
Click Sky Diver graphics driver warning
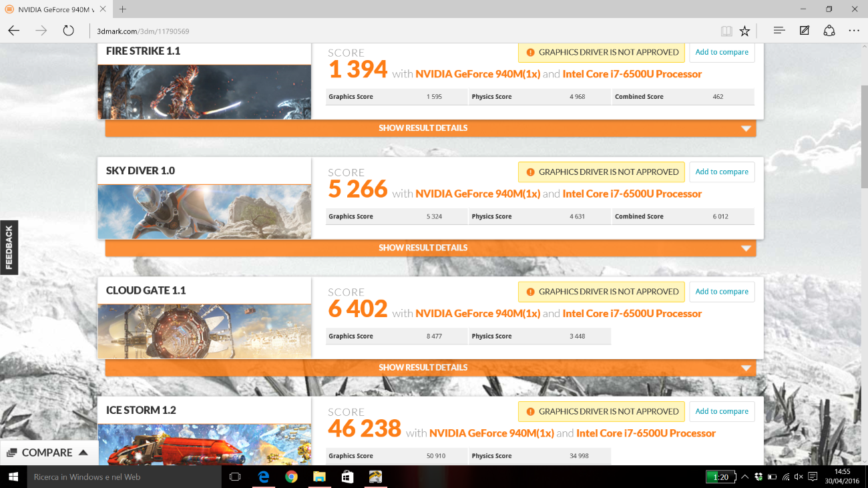tap(602, 172)
